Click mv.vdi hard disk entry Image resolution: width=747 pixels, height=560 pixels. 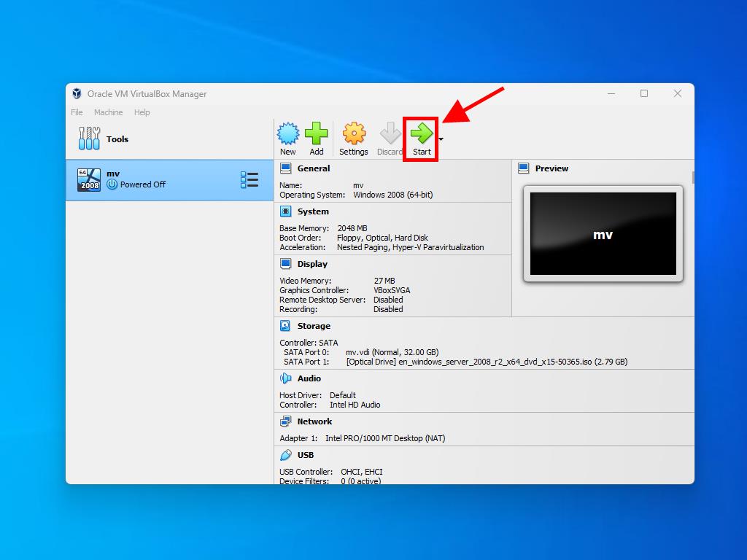click(392, 352)
